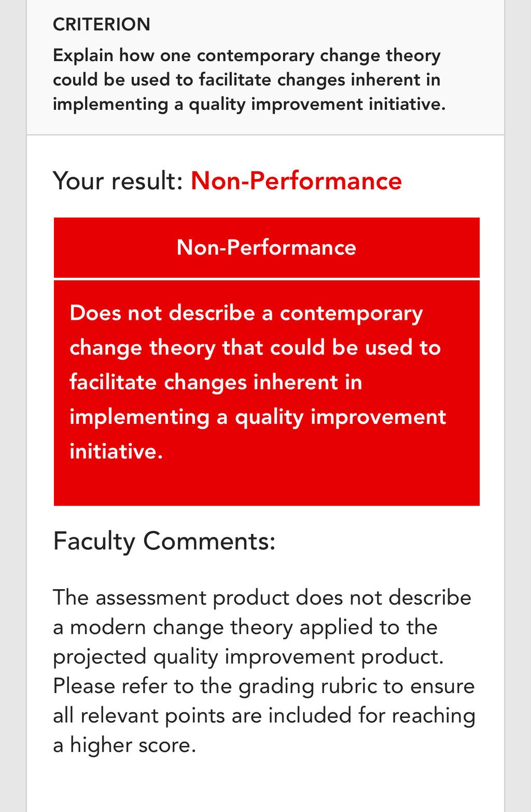
Task: Select the criterion text starting "Explain how one"
Action: click(x=249, y=80)
